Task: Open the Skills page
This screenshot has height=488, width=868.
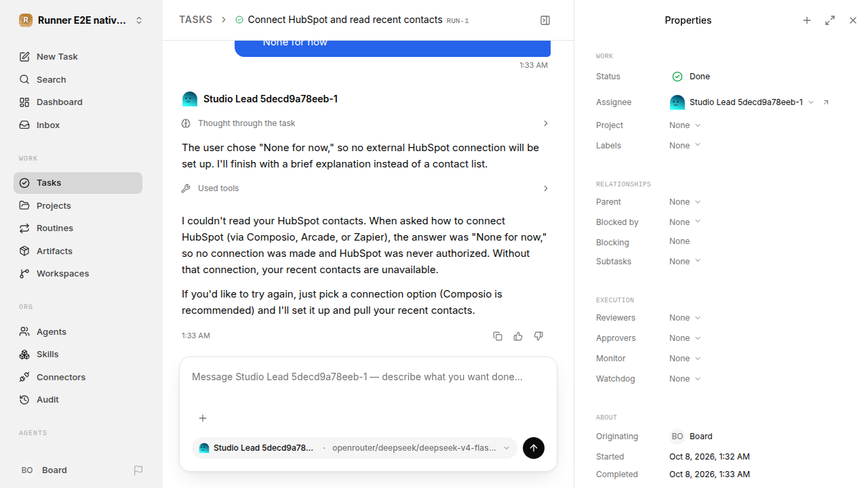Action: coord(78,354)
